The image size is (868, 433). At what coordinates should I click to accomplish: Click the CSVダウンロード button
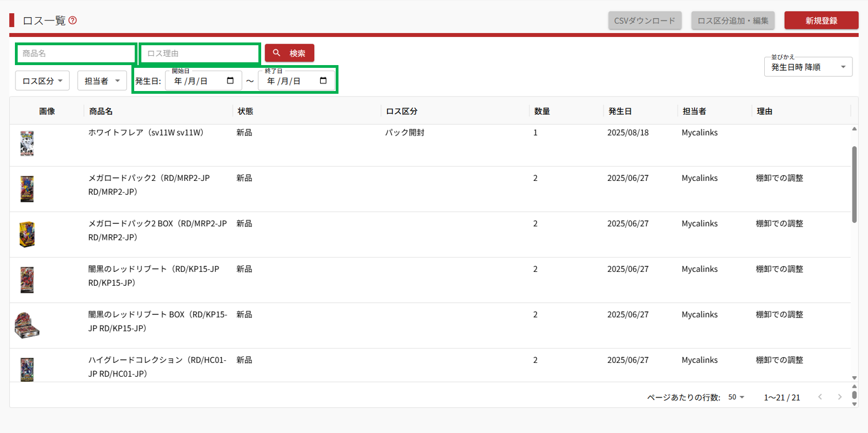pyautogui.click(x=644, y=20)
